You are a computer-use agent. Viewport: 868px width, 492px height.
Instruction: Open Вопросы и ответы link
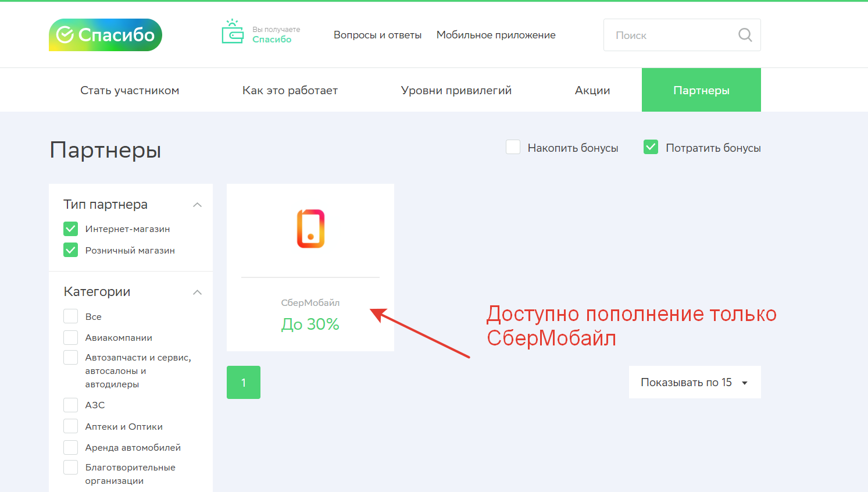tap(378, 35)
